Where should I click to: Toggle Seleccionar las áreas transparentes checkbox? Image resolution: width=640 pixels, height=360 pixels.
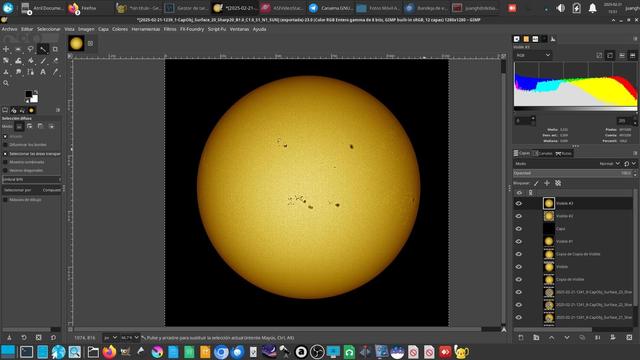pyautogui.click(x=5, y=153)
